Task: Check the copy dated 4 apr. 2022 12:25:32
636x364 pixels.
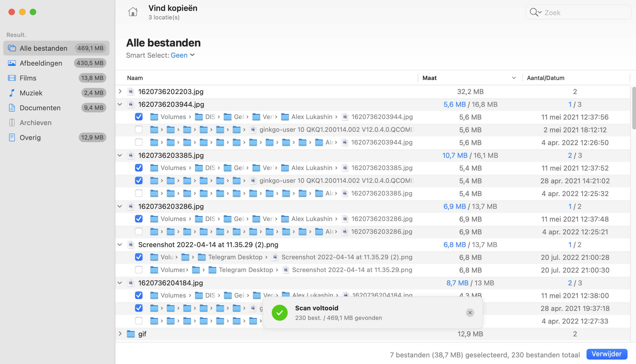Action: 139,193
